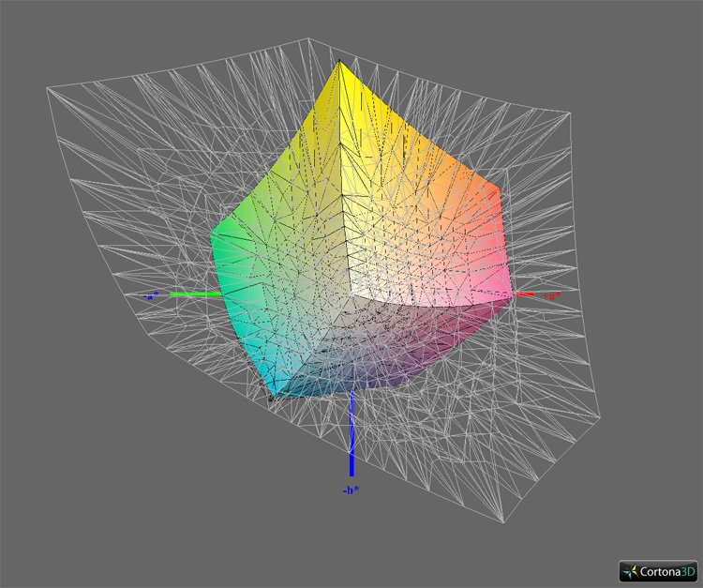The image size is (703, 588).
Task: Click the cyan bottom corner of the gamut
Action: point(274,397)
